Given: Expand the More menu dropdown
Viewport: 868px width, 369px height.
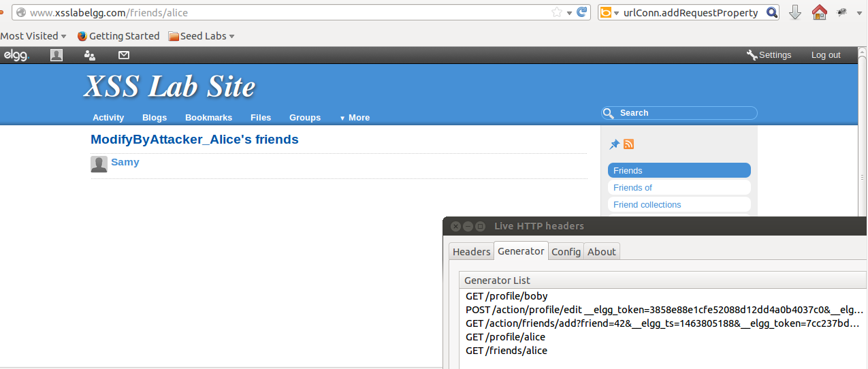Looking at the screenshot, I should 355,118.
